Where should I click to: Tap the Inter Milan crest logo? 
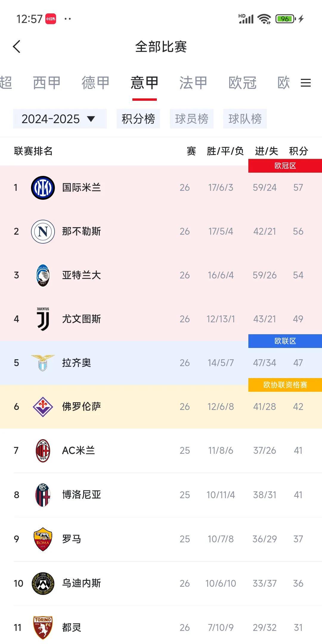coord(43,188)
